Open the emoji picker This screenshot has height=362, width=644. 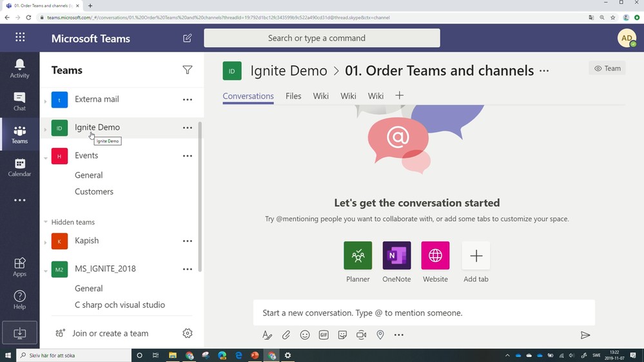(x=305, y=335)
